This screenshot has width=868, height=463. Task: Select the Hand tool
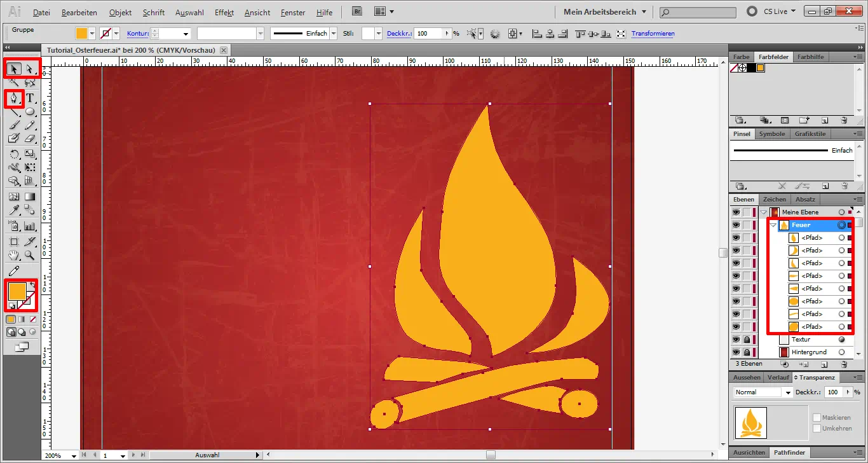[x=14, y=256]
